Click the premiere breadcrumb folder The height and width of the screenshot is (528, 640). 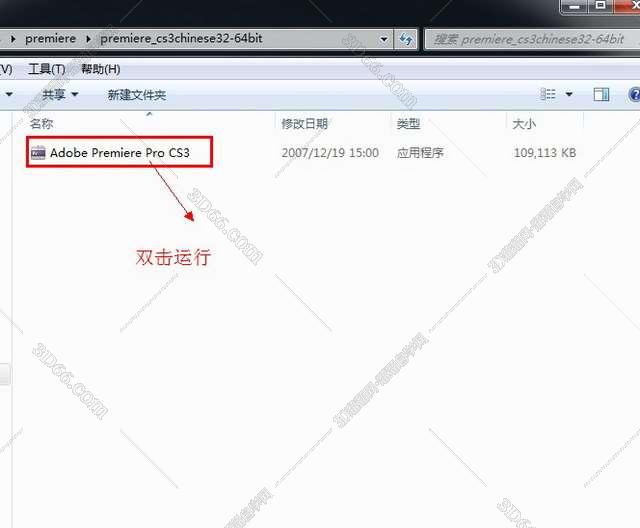pyautogui.click(x=50, y=40)
